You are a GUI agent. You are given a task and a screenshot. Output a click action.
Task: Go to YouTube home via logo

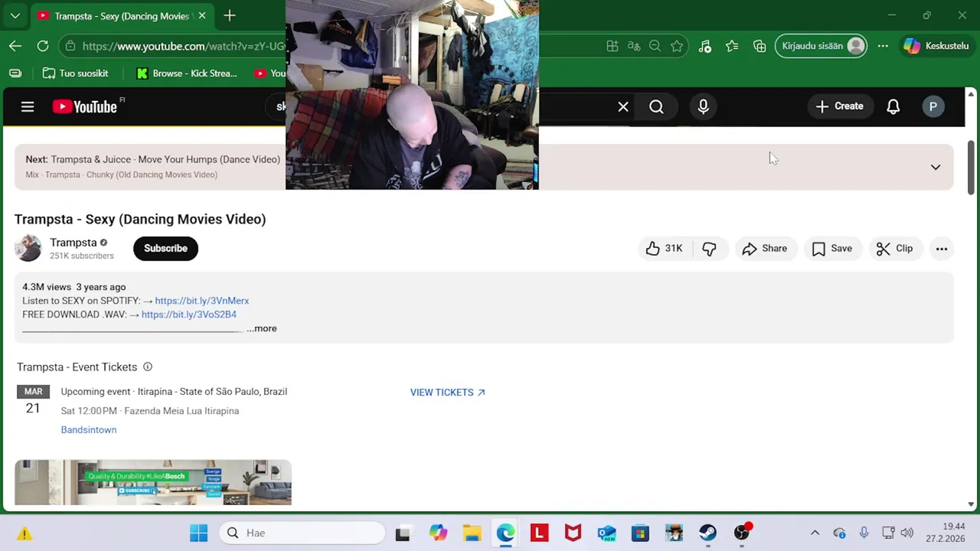click(85, 107)
